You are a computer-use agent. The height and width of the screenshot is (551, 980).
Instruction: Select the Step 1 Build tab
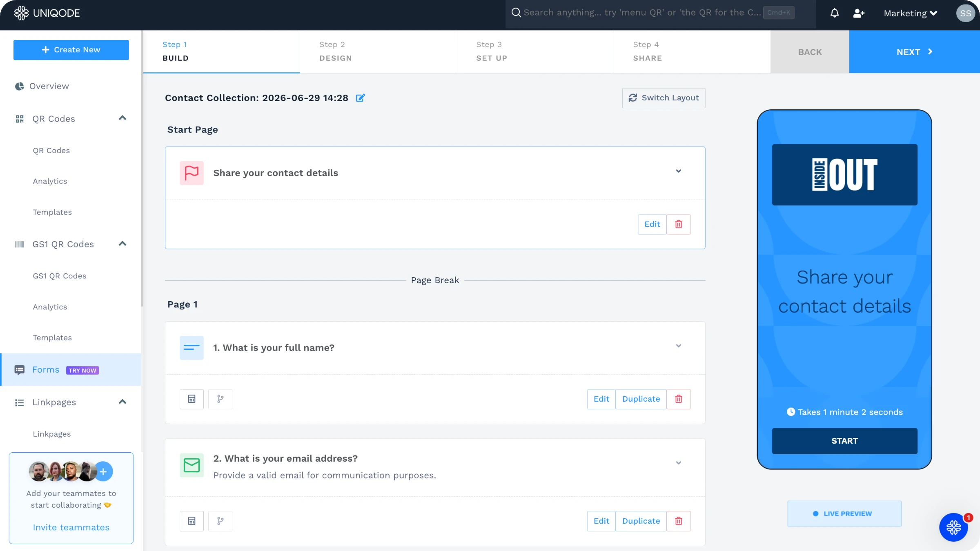tap(222, 51)
